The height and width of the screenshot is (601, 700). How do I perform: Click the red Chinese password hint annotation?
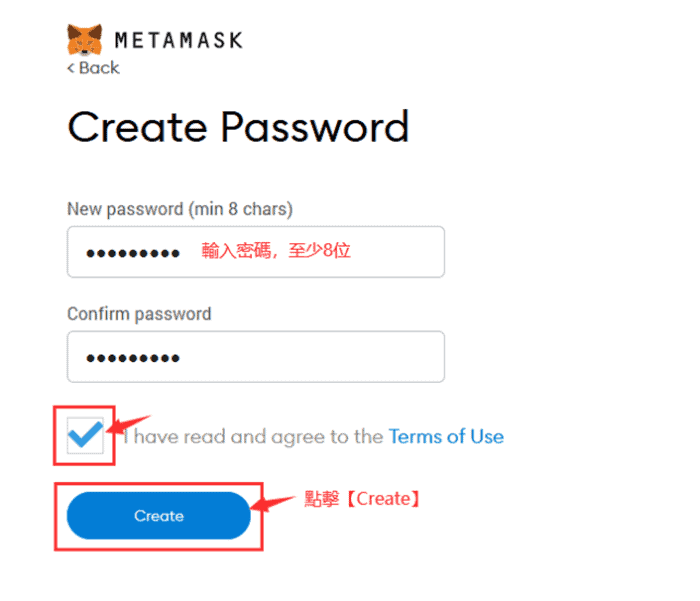(275, 250)
